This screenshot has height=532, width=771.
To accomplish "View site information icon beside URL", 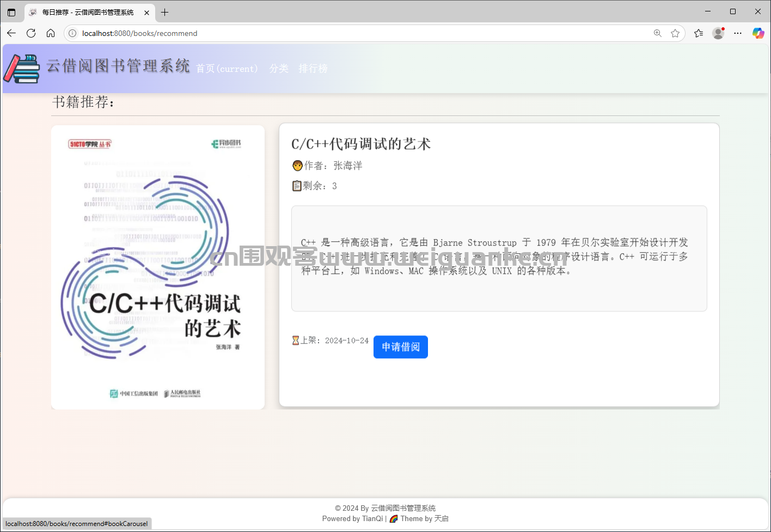I will 72,33.
